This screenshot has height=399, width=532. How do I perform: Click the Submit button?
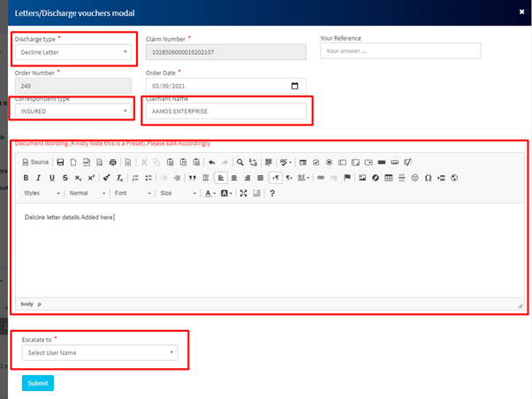coord(38,383)
